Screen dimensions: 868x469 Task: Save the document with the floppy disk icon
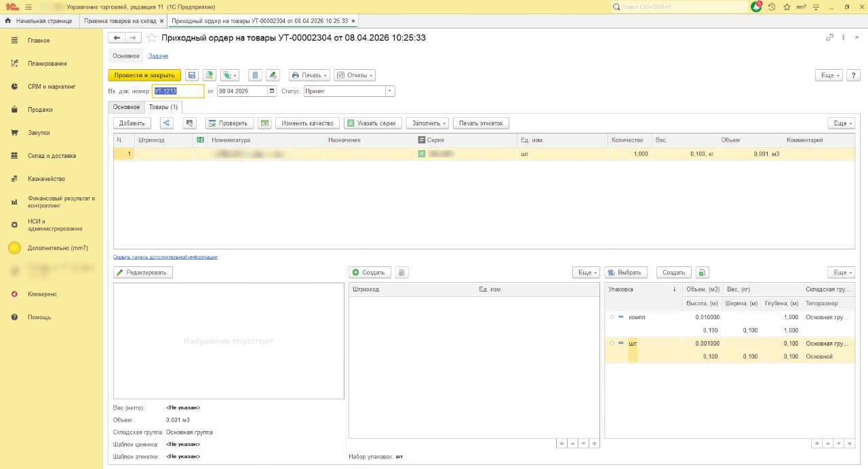click(x=192, y=75)
